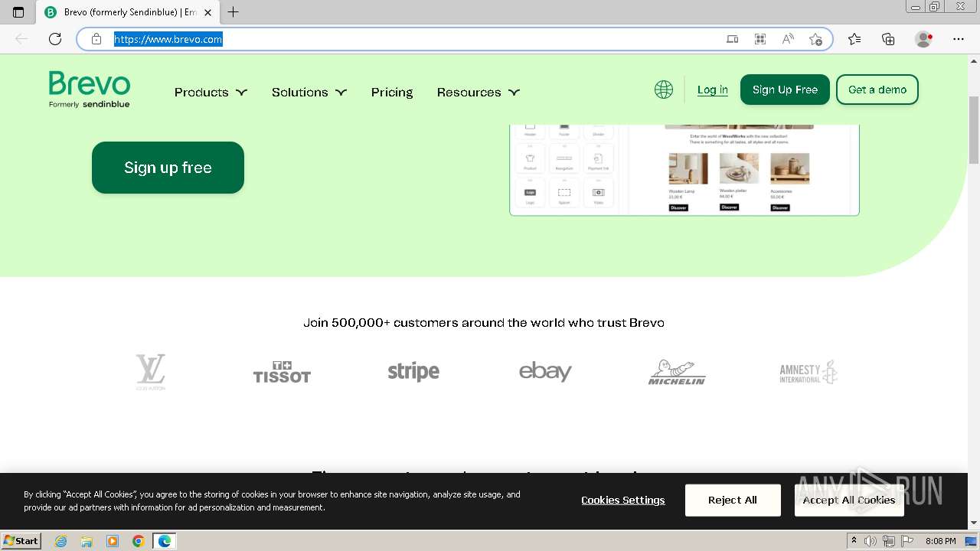
Task: Click the page vertical scrollbar thumb
Action: click(973, 132)
